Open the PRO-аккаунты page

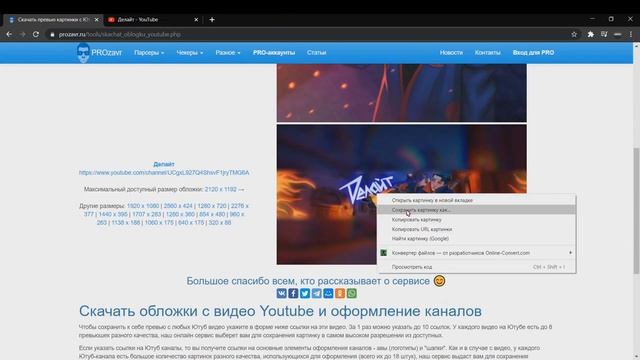coord(274,53)
